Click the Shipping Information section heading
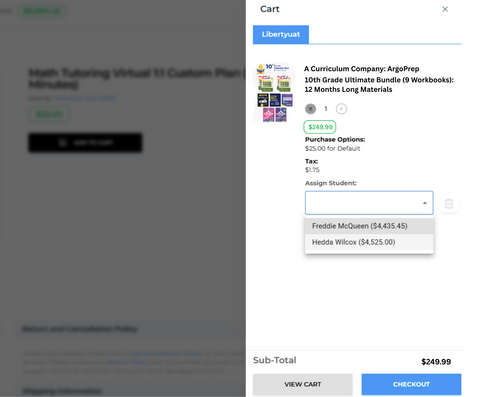480x397 pixels. click(x=62, y=391)
